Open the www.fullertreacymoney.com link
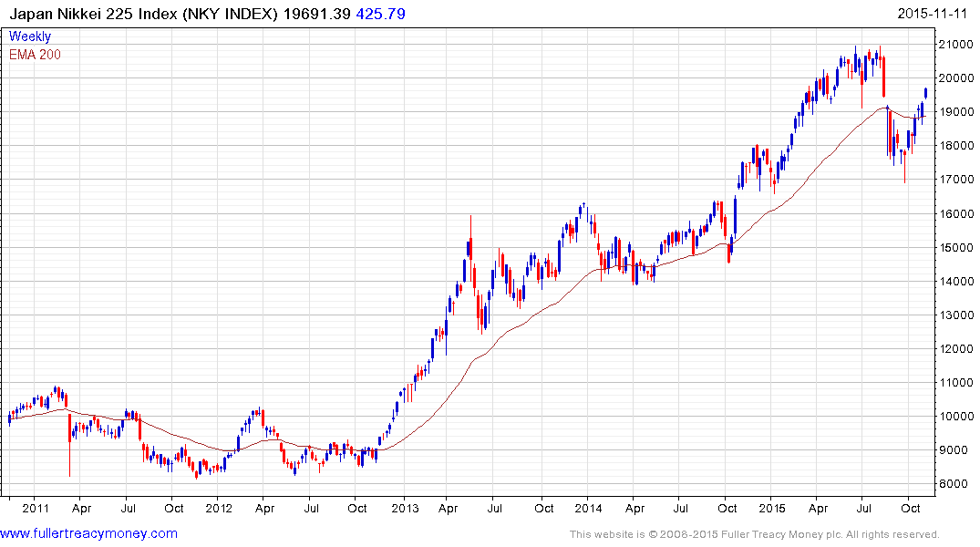Screen dimensions: 980x547 tap(88, 534)
